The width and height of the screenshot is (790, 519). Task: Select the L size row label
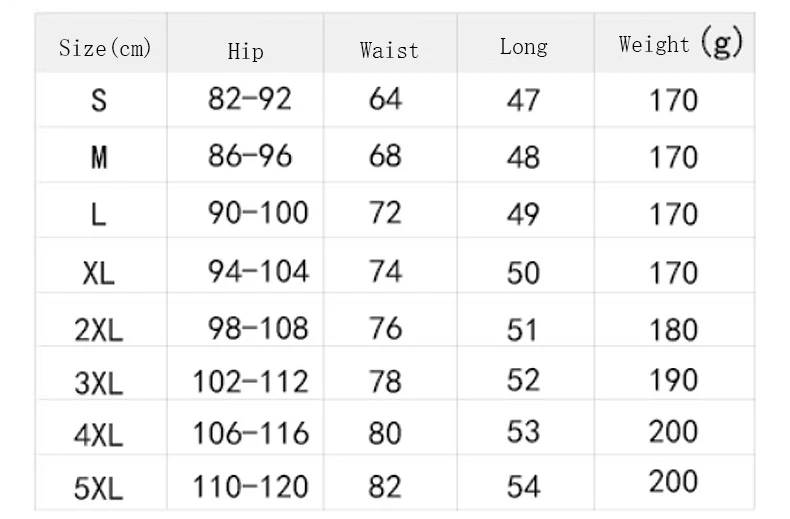tap(99, 214)
